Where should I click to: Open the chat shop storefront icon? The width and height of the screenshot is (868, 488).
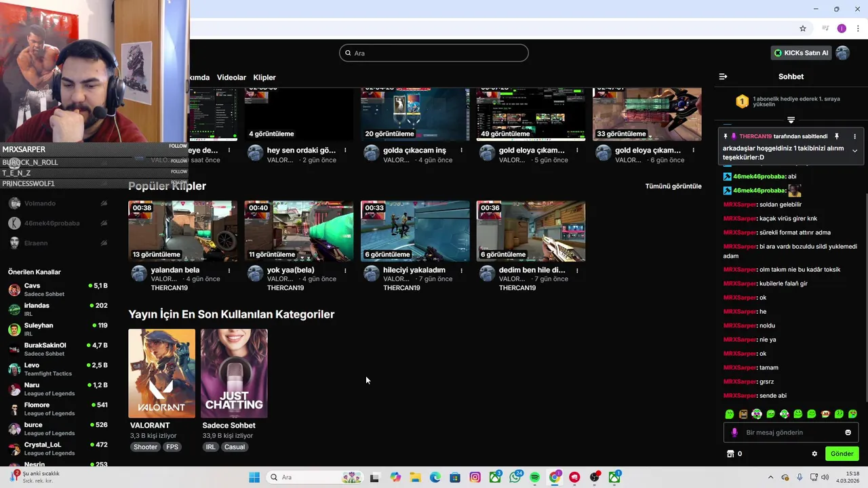point(730,453)
